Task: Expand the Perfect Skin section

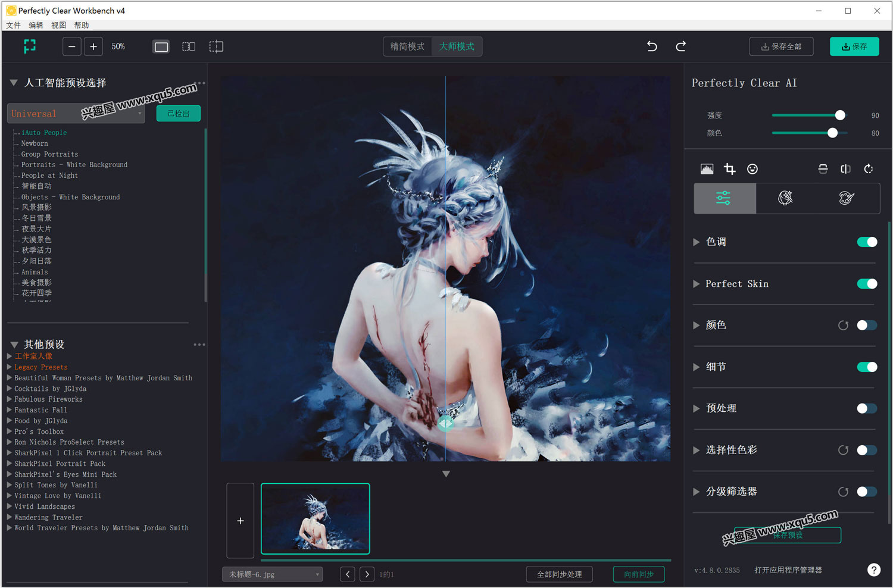Action: click(x=696, y=284)
